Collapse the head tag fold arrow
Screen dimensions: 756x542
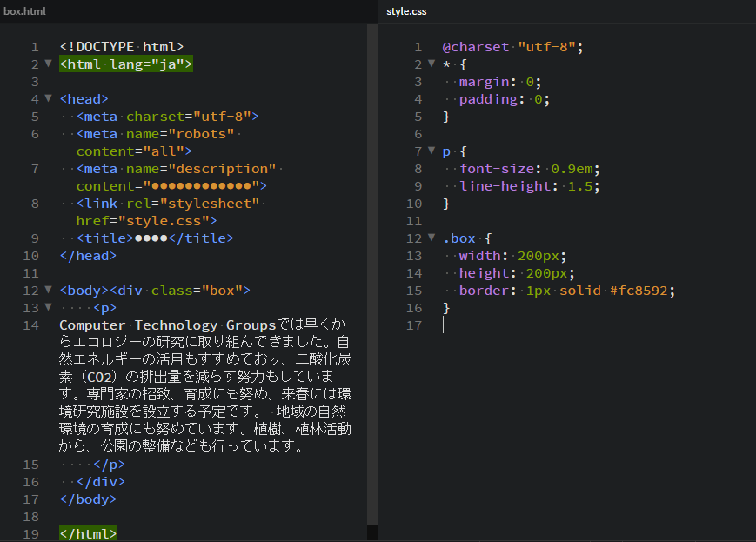tap(48, 98)
